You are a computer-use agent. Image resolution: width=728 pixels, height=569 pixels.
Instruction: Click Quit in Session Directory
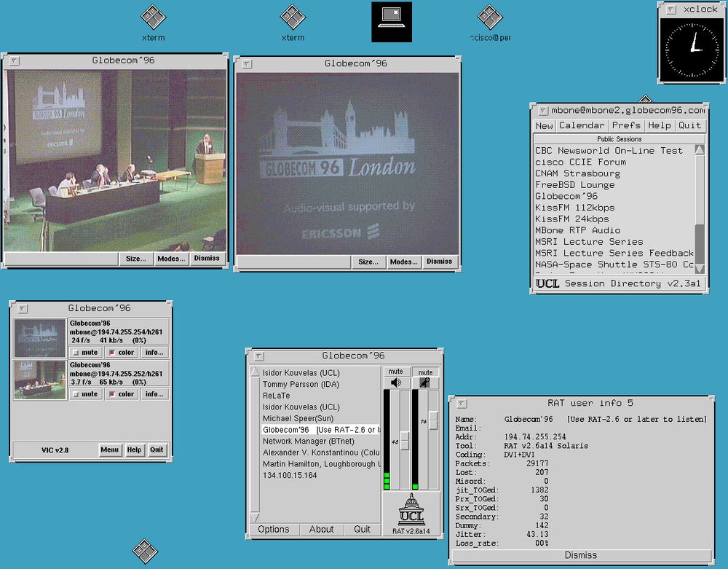click(690, 125)
